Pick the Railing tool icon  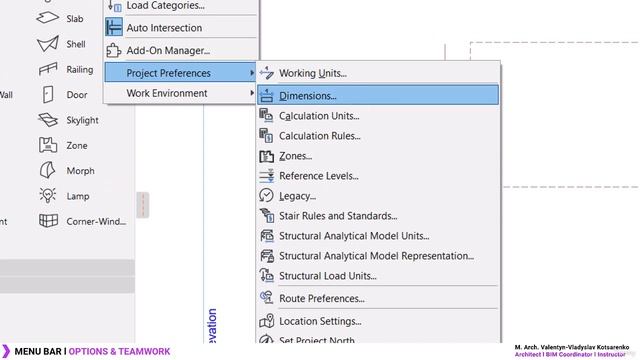(48, 69)
